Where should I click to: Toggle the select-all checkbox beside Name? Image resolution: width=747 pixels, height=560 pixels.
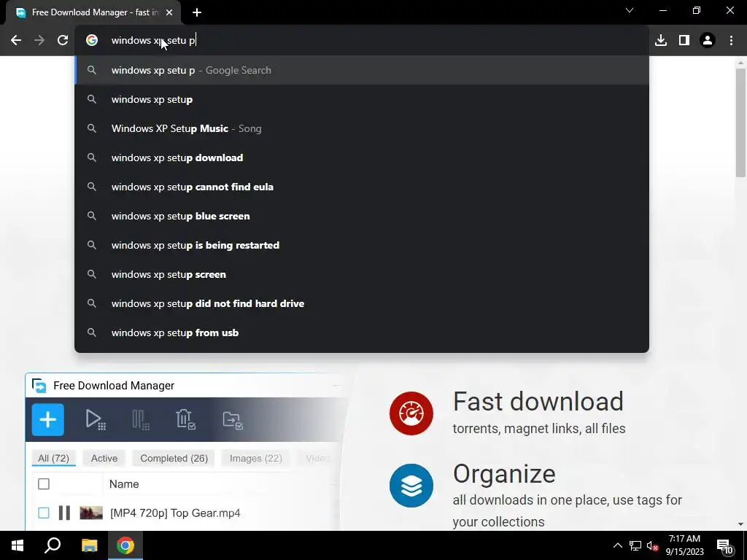click(43, 484)
